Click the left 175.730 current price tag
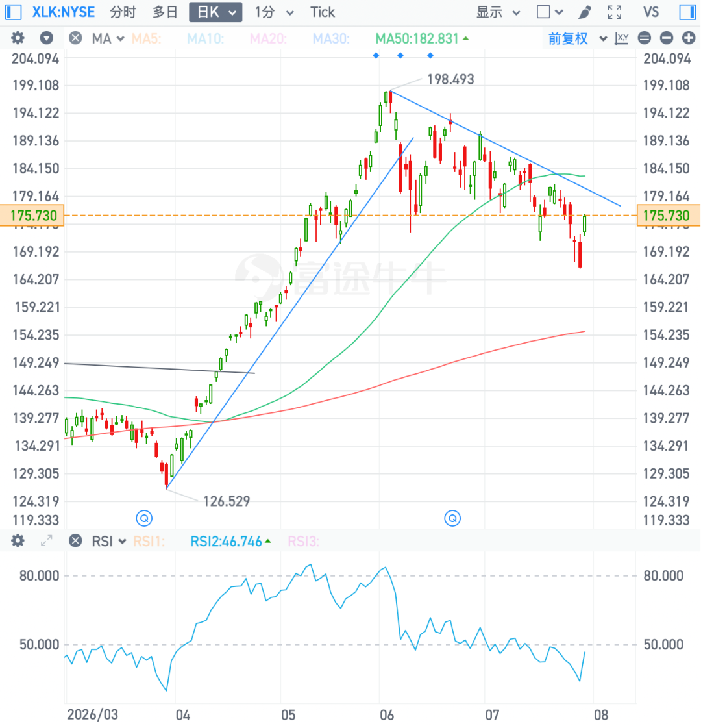 (x=32, y=216)
